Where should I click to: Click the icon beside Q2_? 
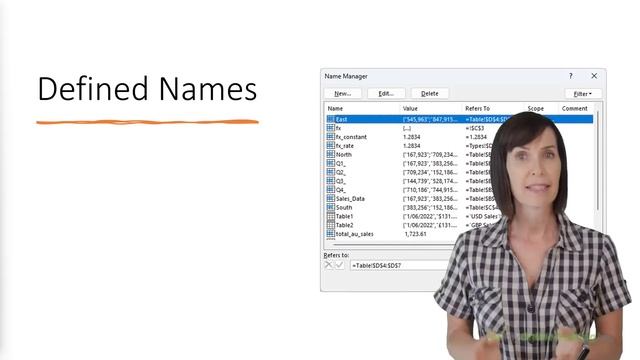click(x=331, y=172)
